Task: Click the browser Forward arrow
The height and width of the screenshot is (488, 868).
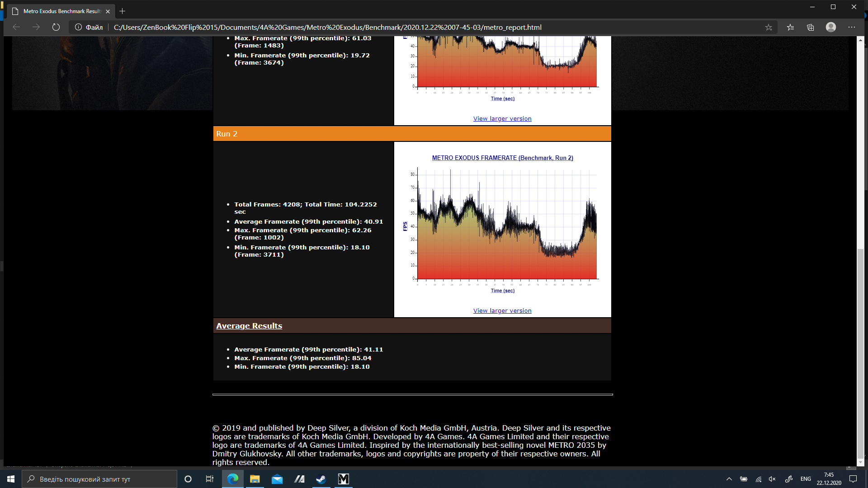Action: (36, 27)
